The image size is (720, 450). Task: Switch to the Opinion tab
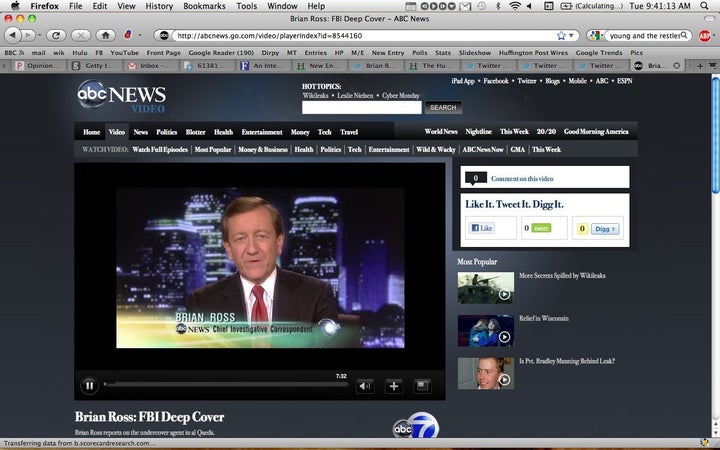click(x=40, y=66)
